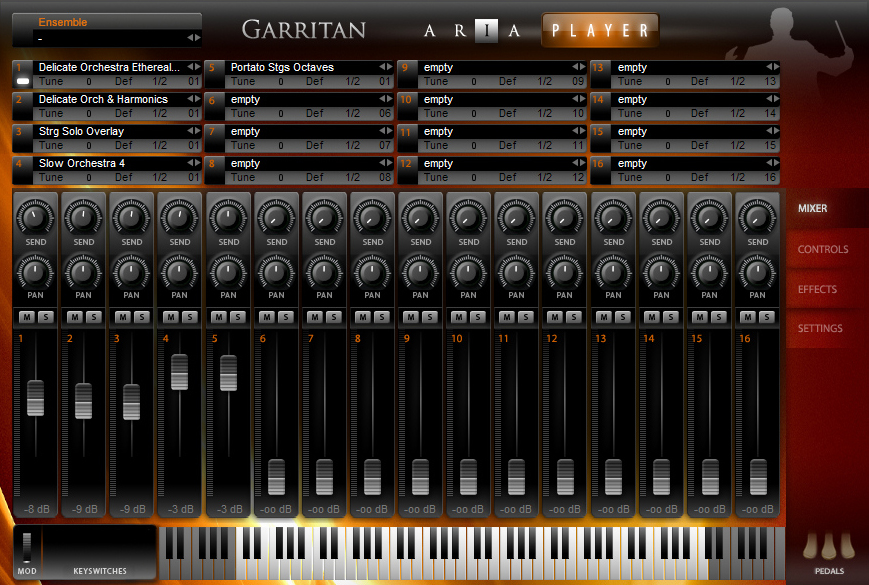Screen dimensions: 869x585
Task: Mute mixer channel 5
Action: point(219,317)
